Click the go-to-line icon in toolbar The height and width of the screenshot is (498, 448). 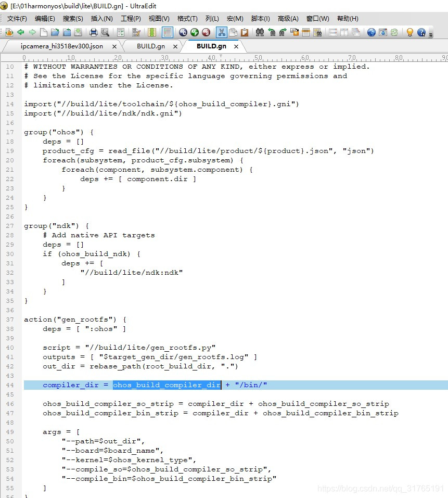click(x=306, y=32)
